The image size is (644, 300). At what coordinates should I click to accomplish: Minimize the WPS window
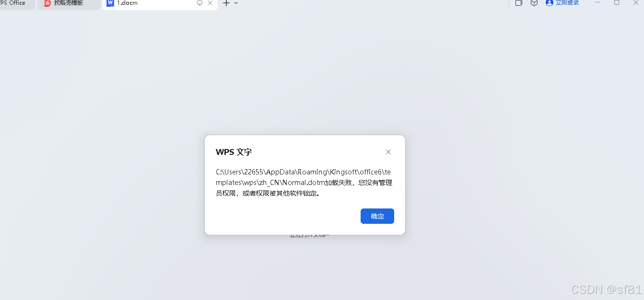click(597, 2)
